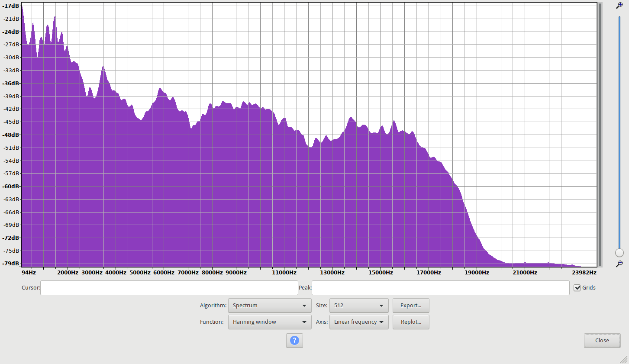Click the Replot... button
The image size is (629, 364).
(x=411, y=322)
